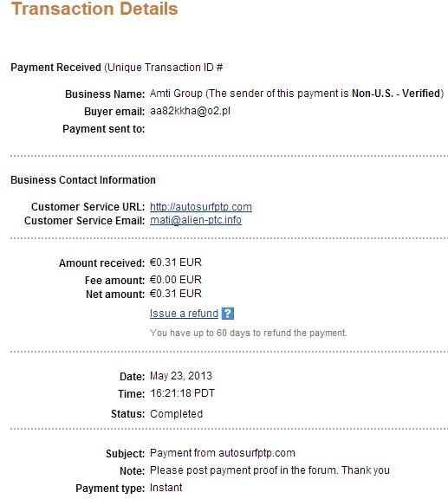The height and width of the screenshot is (499, 448).
Task: Visit the autosurfptp.com customer service URL
Action: [201, 207]
